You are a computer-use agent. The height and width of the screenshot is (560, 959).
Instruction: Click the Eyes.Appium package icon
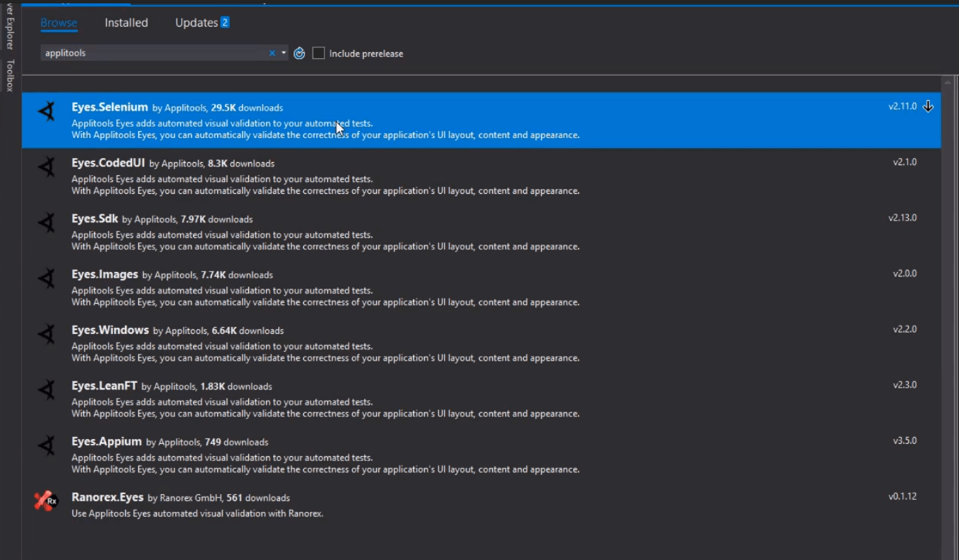(47, 445)
